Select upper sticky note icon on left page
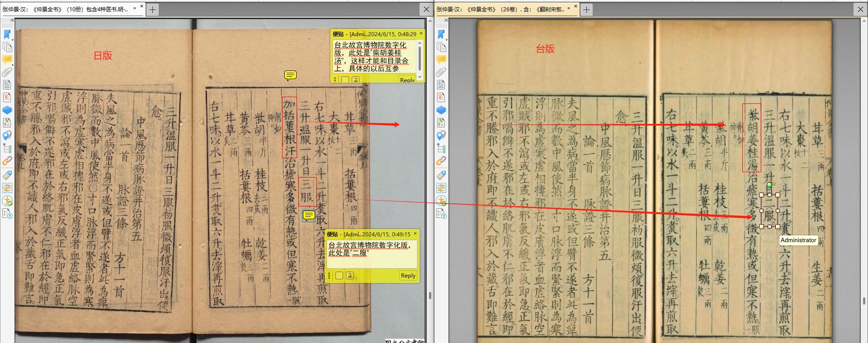 (290, 75)
